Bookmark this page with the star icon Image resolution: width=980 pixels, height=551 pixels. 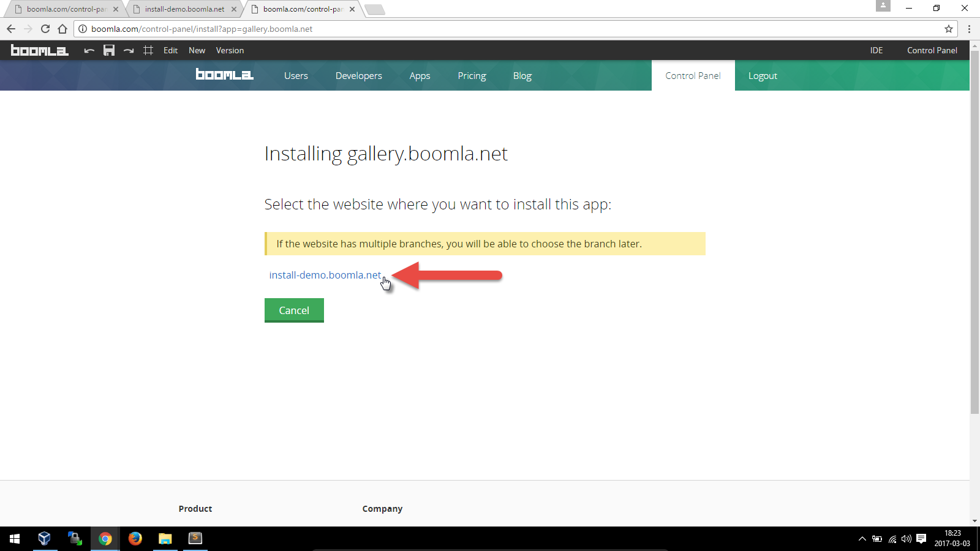tap(949, 29)
